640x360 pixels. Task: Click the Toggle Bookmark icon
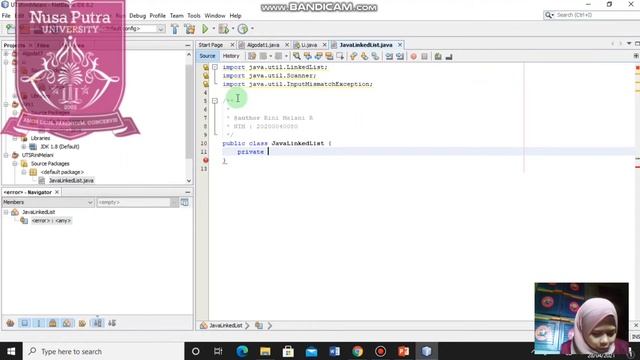pyautogui.click(x=375, y=56)
